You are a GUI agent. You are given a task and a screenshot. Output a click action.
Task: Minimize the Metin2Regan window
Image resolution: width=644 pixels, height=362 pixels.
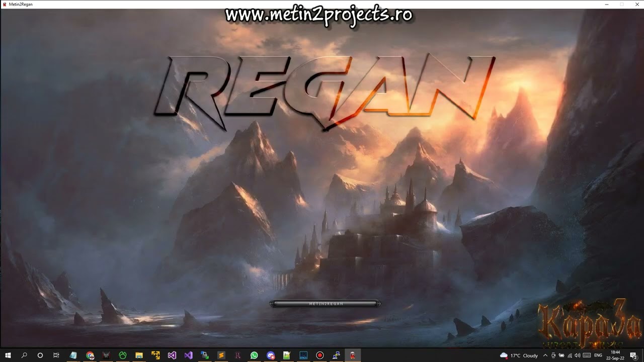click(x=607, y=4)
